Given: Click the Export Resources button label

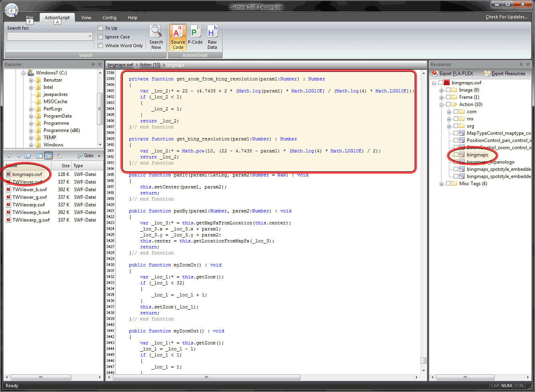Looking at the screenshot, I should click(508, 74).
